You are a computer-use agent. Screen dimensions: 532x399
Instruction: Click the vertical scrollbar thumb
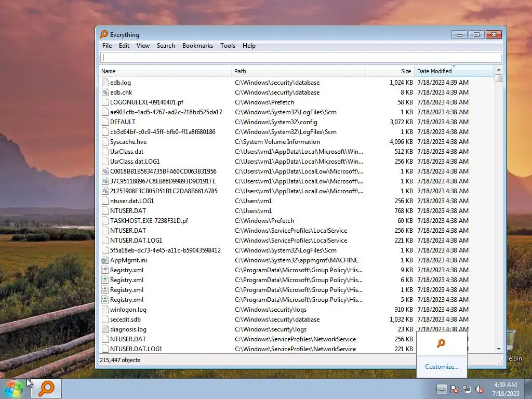(498, 78)
